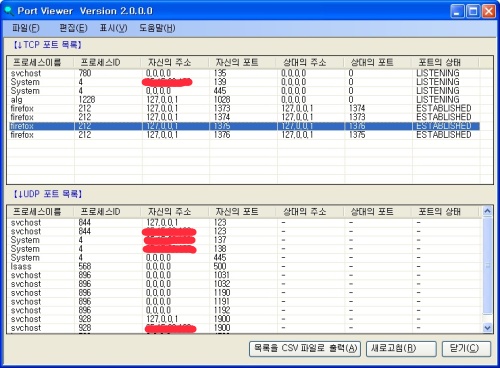Select UDP svchost 928 row with 127.0.0.1

(x=244, y=319)
